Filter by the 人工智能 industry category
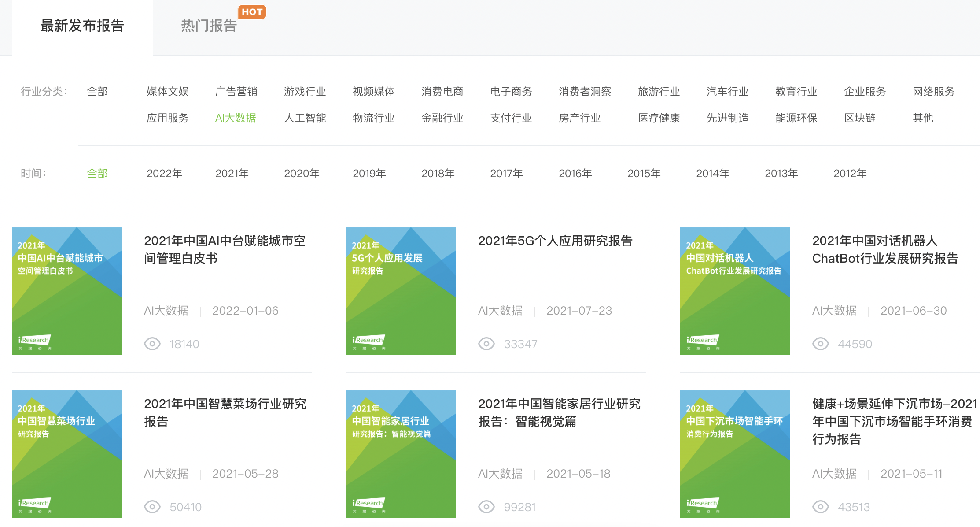The height and width of the screenshot is (527, 980). click(x=305, y=118)
